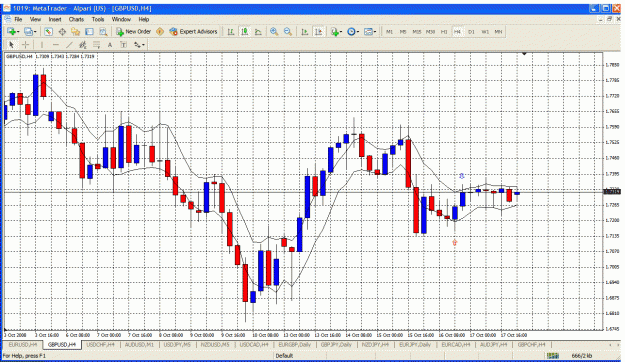Open the Charts menu

[x=76, y=19]
